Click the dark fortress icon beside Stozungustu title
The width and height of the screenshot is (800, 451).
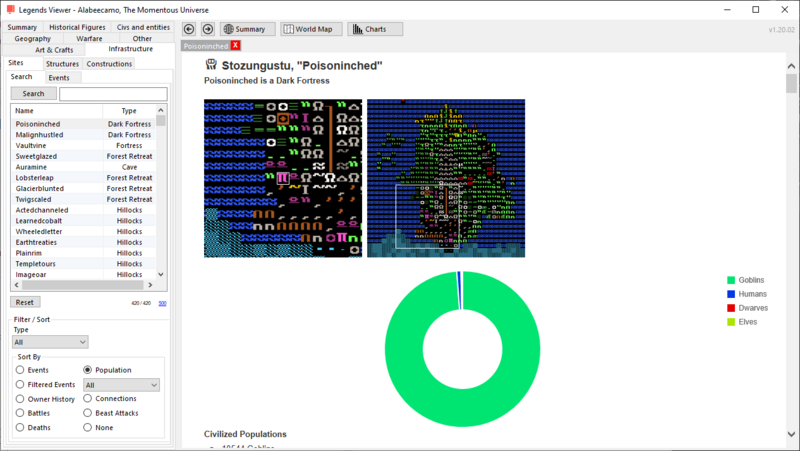click(x=211, y=65)
